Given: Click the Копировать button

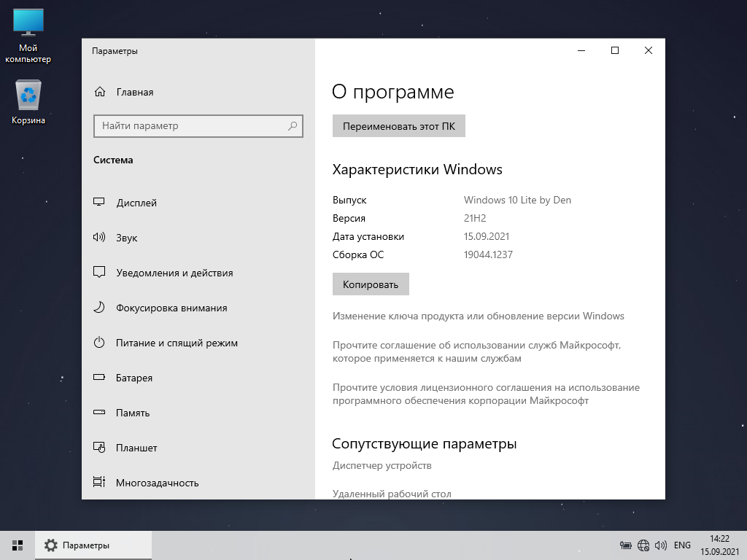Looking at the screenshot, I should (371, 284).
